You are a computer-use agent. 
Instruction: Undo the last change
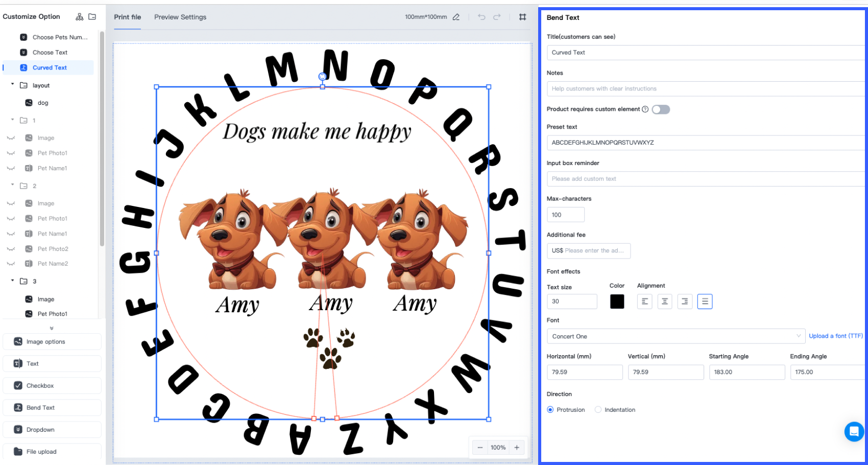(x=481, y=17)
